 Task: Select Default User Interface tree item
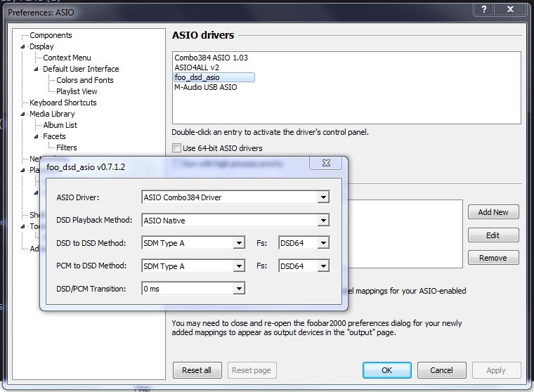[x=81, y=69]
